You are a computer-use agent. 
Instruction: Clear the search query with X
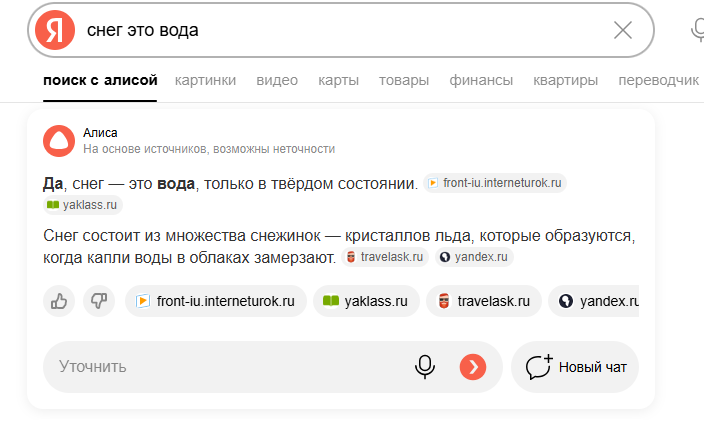tap(622, 30)
